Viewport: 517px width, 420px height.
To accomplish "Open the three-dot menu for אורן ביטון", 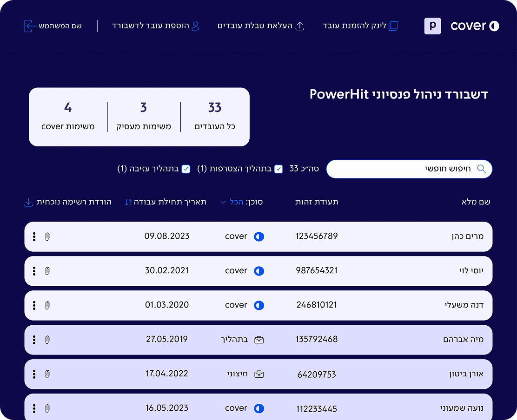I will tap(34, 374).
